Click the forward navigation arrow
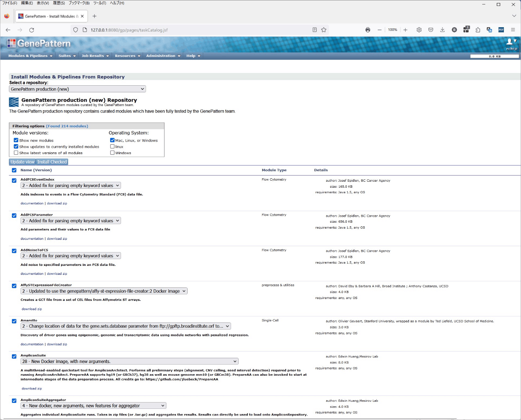Image resolution: width=521 pixels, height=420 pixels. [20, 30]
